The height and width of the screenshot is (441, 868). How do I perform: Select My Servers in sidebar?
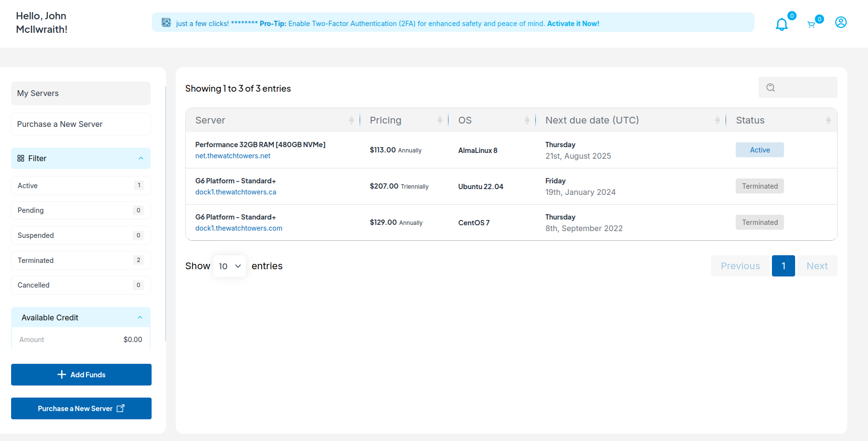[81, 93]
